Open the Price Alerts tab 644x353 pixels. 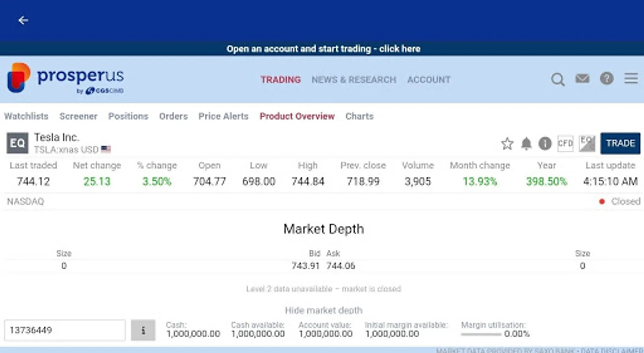click(223, 116)
